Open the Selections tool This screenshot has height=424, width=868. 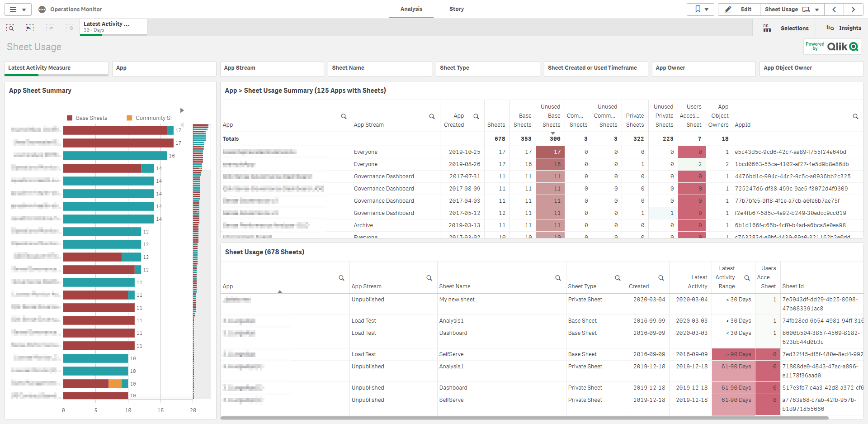click(x=788, y=28)
